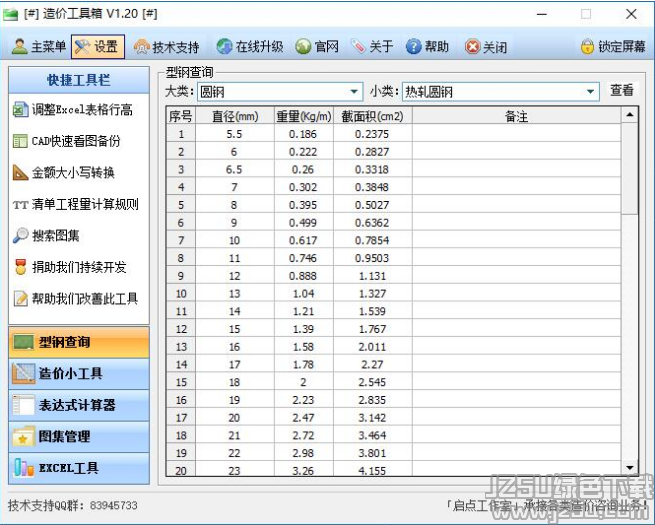Select section area cell 0.5027
655x525 pixels.
(x=373, y=205)
